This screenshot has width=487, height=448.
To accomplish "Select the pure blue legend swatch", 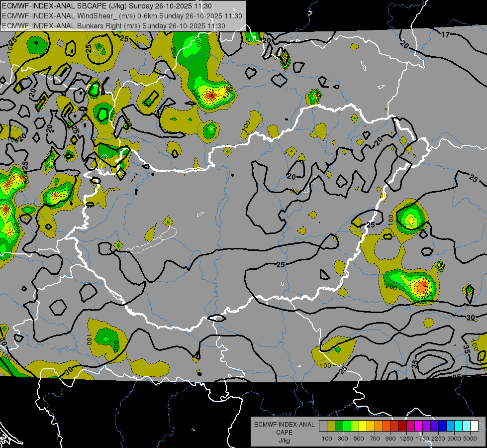I will [x=443, y=426].
